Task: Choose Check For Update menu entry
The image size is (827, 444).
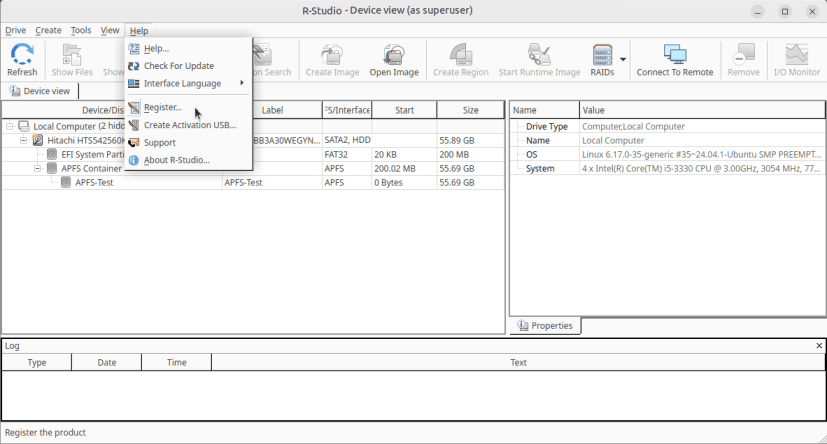Action: click(188, 66)
